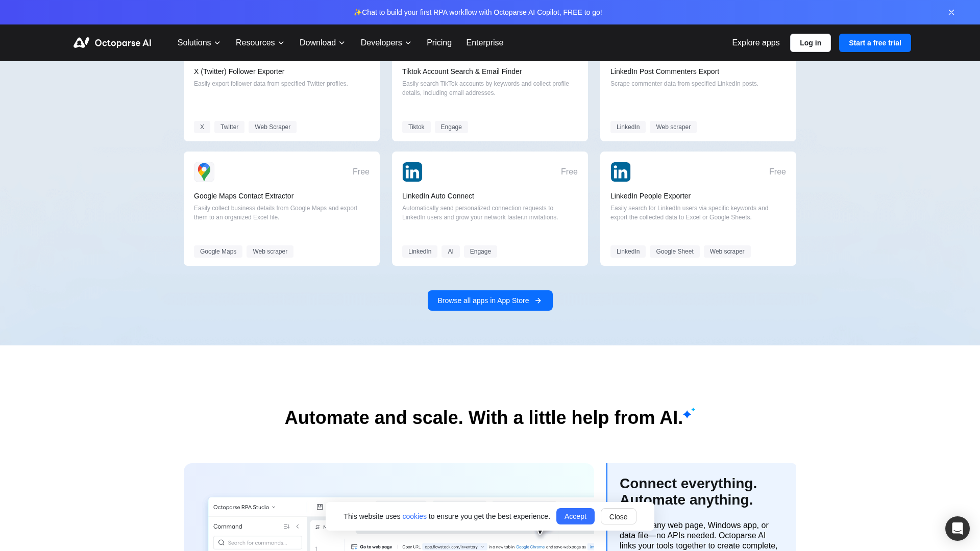The width and height of the screenshot is (980, 551).
Task: Go to the Pricing page
Action: click(439, 43)
